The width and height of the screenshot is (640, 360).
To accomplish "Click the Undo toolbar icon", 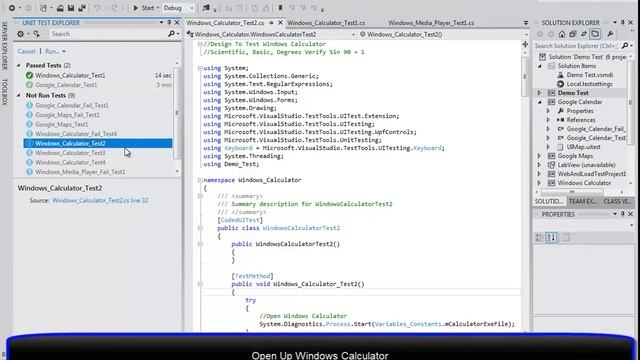I will pos(97,8).
